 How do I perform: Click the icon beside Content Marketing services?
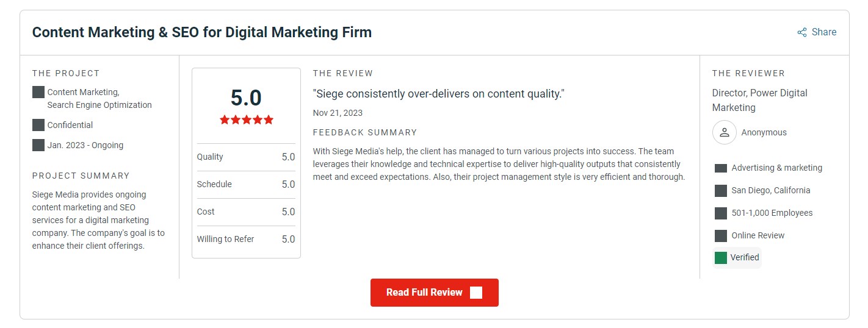point(38,92)
